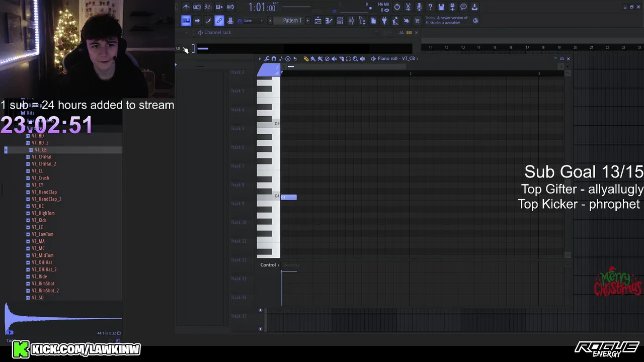This screenshot has width=644, height=362.
Task: Select the slice tool in piano roll
Action: point(341,59)
